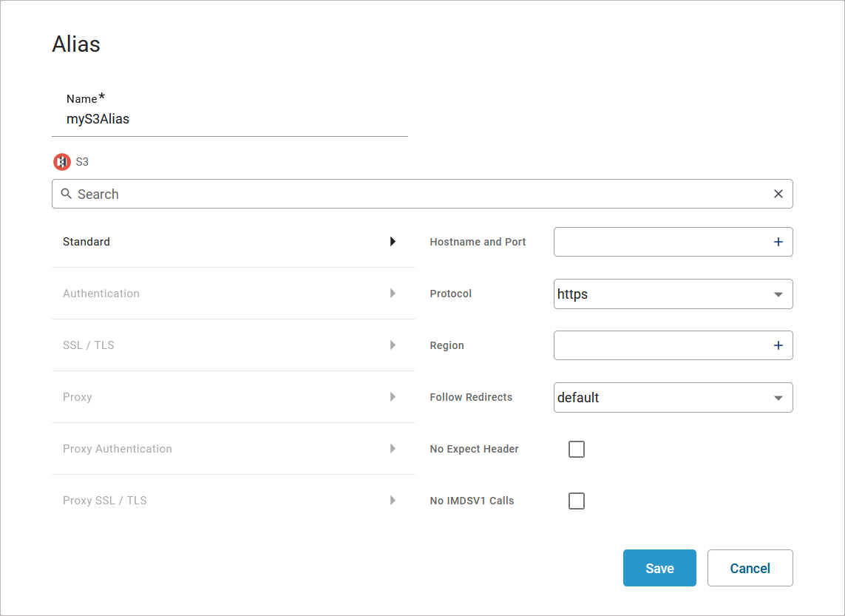Viewport: 845px width, 616px height.
Task: Click the red S3 connector icon
Action: (62, 162)
